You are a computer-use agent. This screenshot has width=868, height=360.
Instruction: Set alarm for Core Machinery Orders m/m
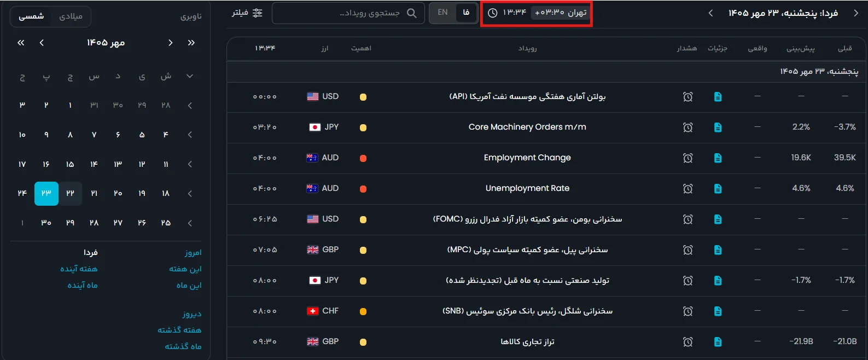688,127
